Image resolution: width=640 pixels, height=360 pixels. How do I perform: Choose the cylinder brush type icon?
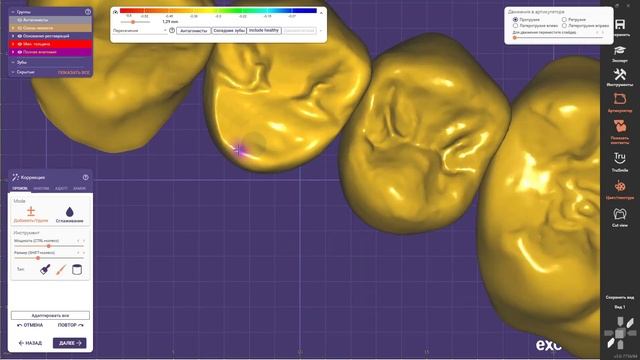pos(77,269)
